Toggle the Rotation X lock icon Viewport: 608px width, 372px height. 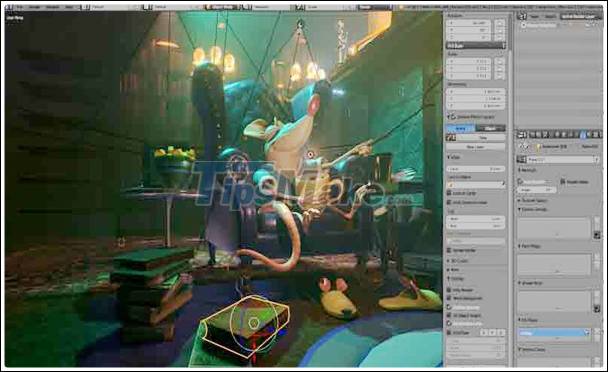point(500,23)
